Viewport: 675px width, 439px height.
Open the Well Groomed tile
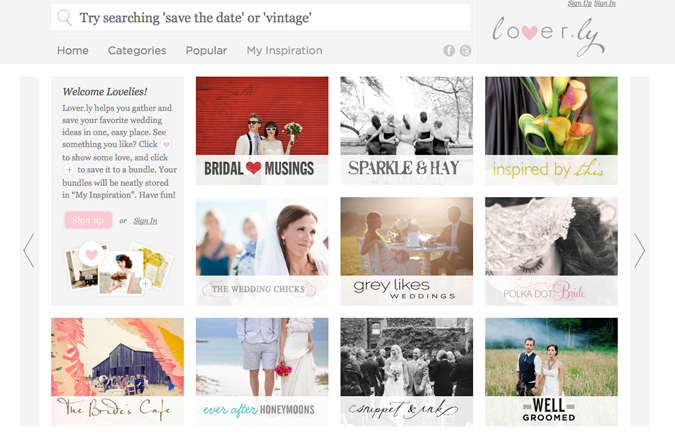pyautogui.click(x=551, y=372)
